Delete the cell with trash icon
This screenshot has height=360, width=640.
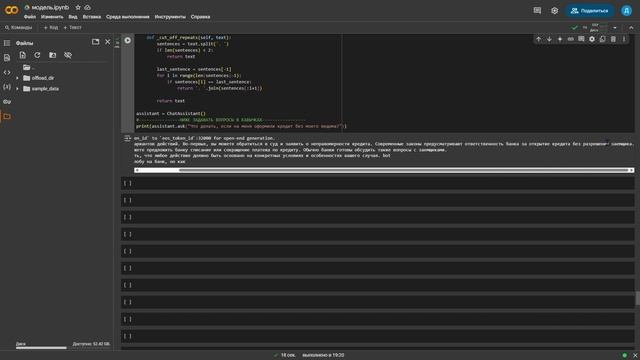coord(613,39)
